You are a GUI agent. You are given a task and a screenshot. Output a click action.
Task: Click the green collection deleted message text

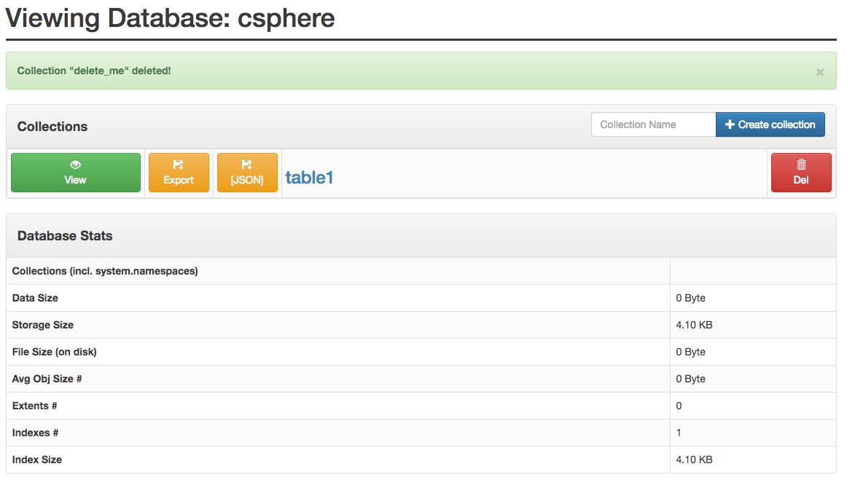click(94, 71)
